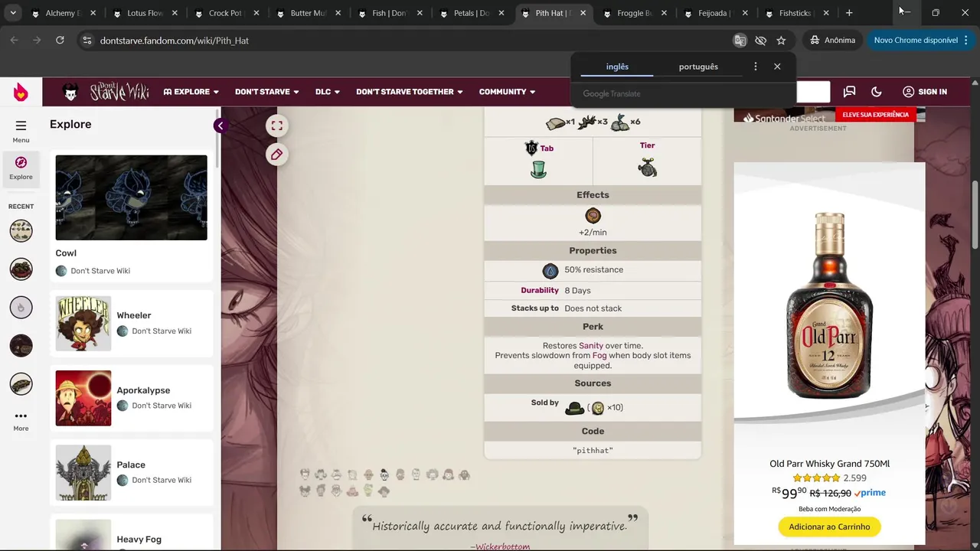Viewport: 980px width, 551px height.
Task: Open the Heavy Fog article link
Action: [139, 540]
